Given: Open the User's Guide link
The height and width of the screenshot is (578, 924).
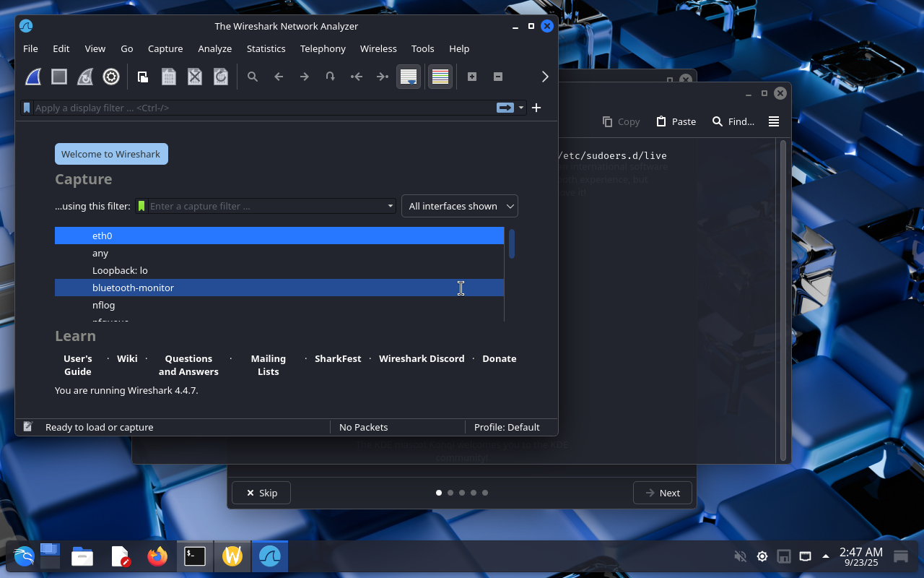Looking at the screenshot, I should click(78, 365).
